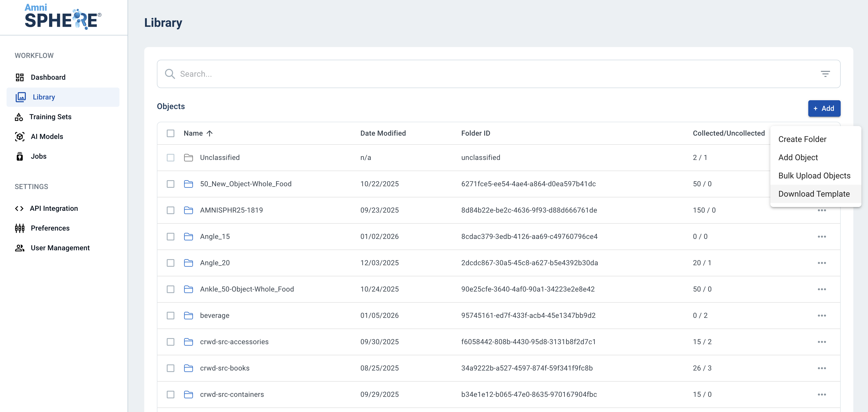Click the User Management people icon
The image size is (868, 412).
tap(19, 248)
